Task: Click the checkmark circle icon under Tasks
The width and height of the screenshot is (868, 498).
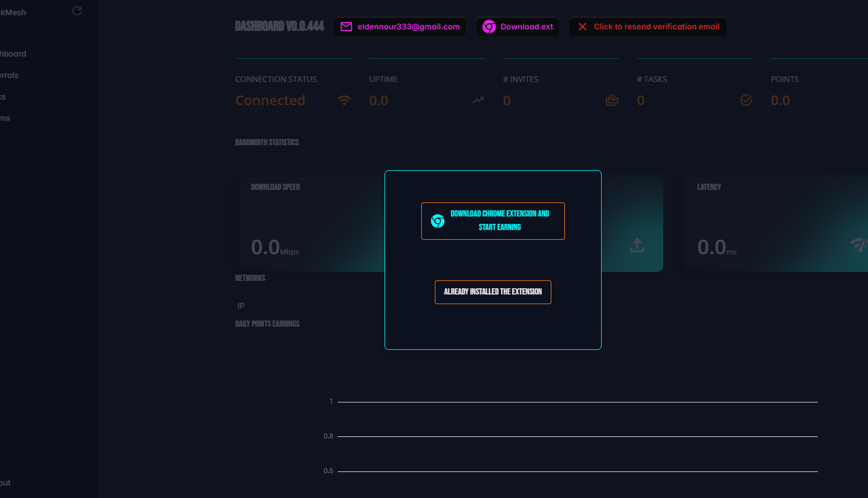Action: pyautogui.click(x=746, y=101)
